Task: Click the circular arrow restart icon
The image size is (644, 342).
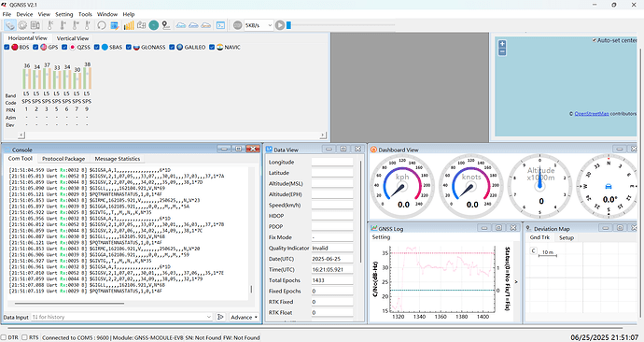Action: point(101,25)
